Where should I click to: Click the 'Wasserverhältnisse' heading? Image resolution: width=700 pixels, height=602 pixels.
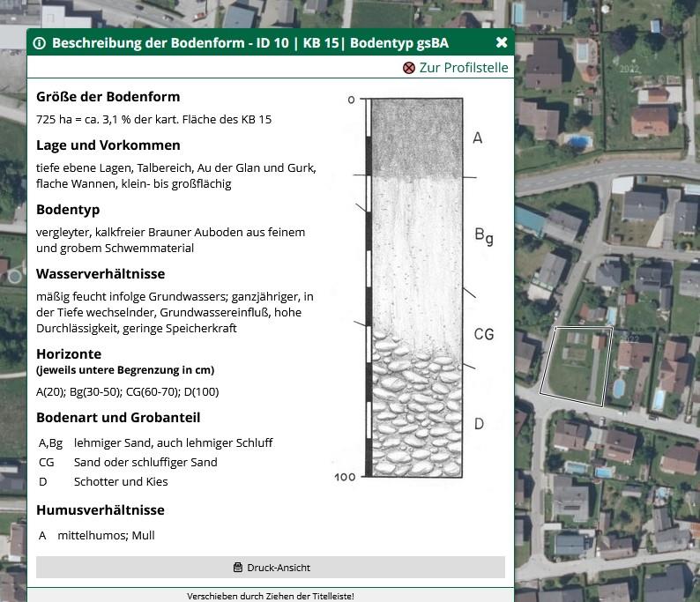click(101, 274)
